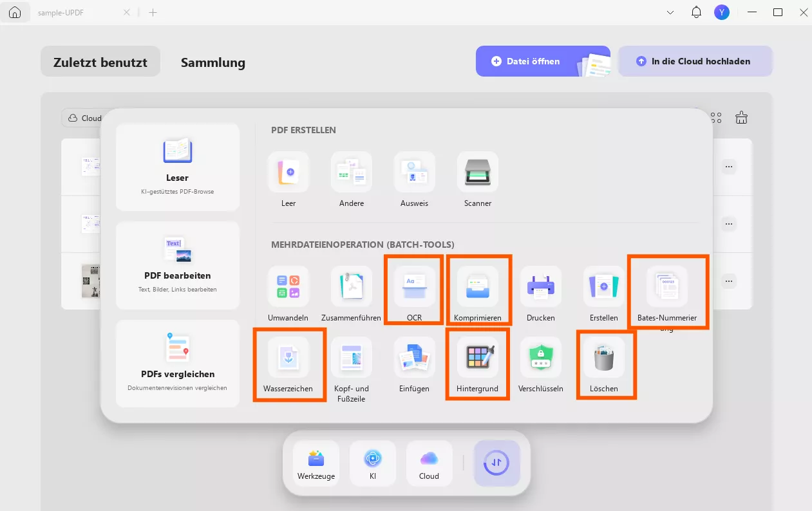Close the sample-UPDF tab
The width and height of the screenshot is (812, 511).
pos(127,12)
